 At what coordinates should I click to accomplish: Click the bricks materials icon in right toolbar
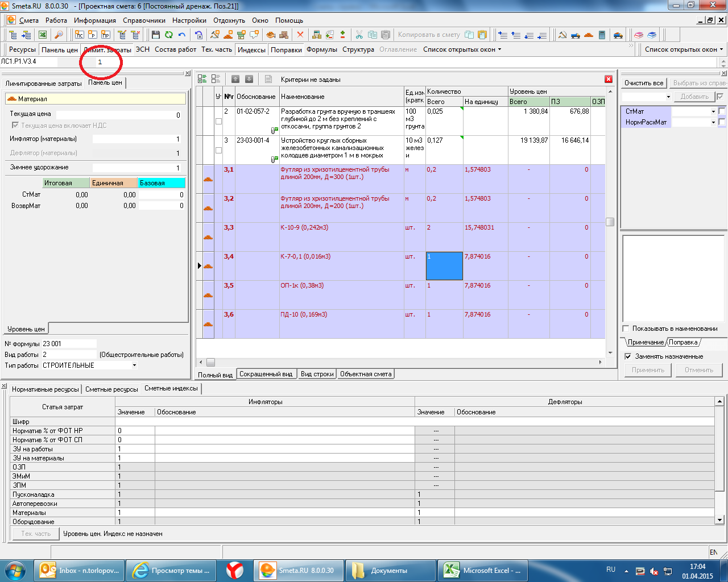pyautogui.click(x=589, y=35)
